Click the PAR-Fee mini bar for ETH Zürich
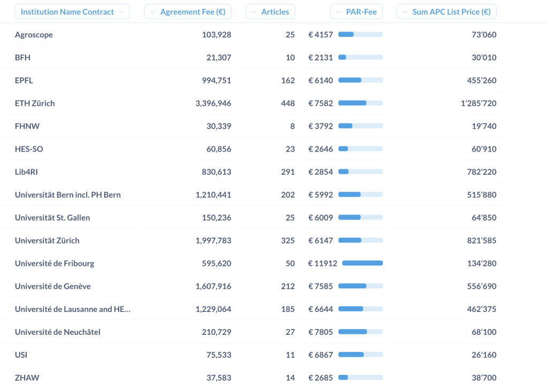Screen dimensions: 547x392 [x=360, y=103]
